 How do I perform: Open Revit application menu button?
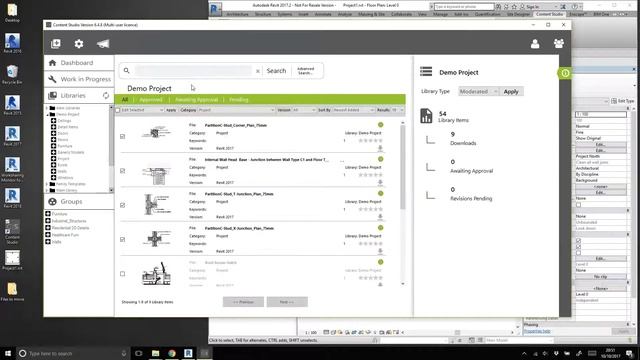tap(216, 8)
